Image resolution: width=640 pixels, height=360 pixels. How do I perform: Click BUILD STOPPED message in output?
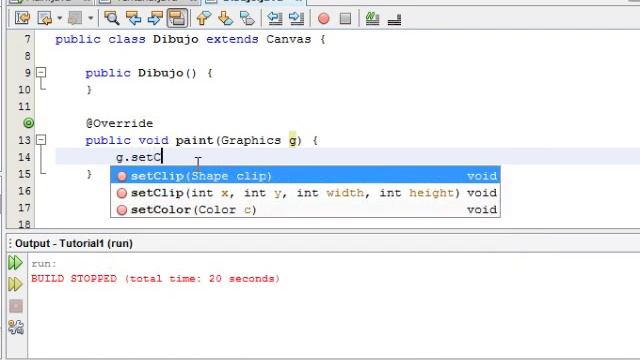coord(156,279)
